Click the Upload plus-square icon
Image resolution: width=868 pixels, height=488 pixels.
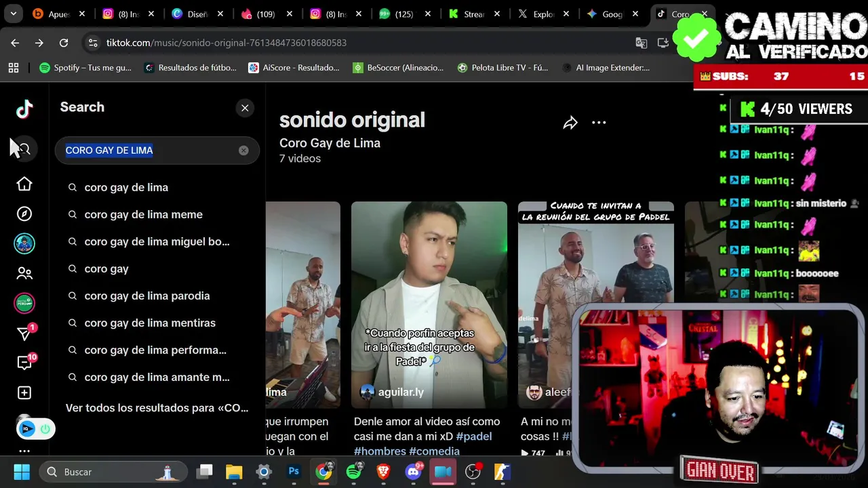tap(24, 392)
